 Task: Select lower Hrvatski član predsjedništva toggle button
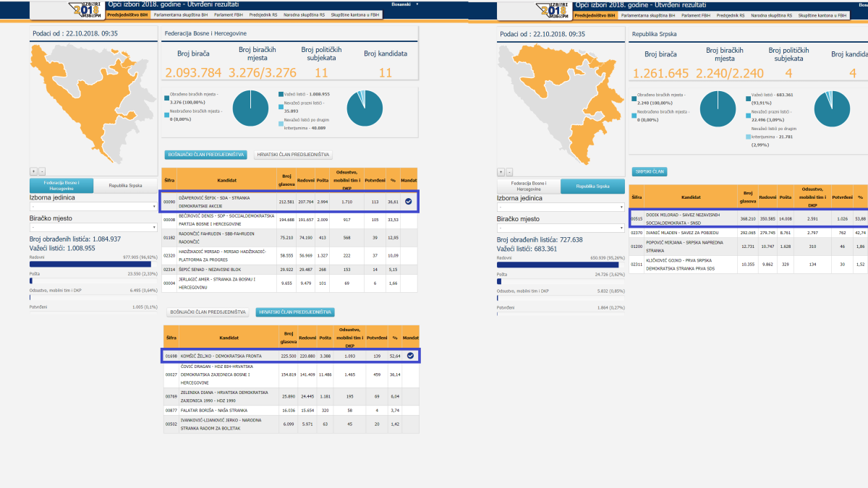294,312
